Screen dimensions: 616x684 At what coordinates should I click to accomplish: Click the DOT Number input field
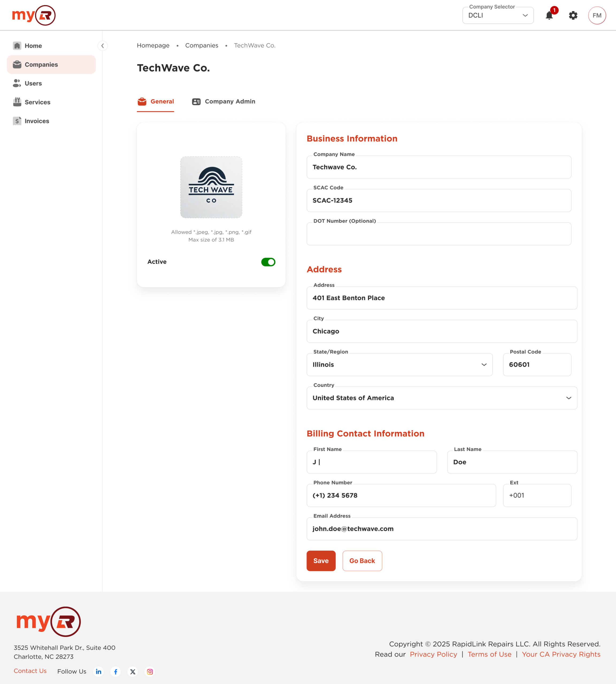439,234
